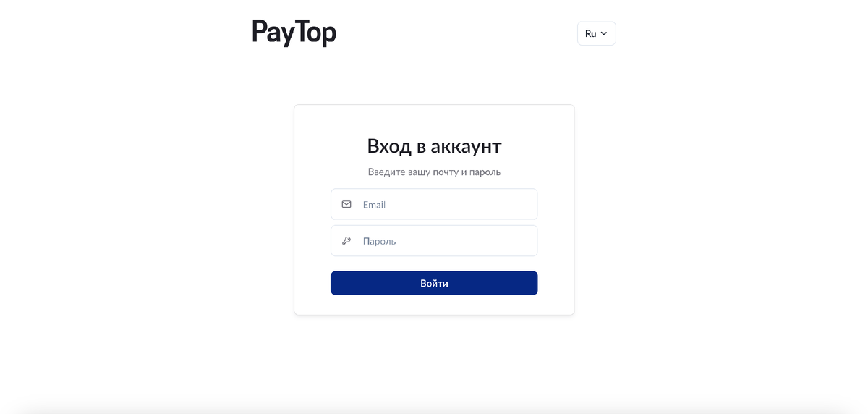Open the Ru language dropdown
The height and width of the screenshot is (414, 868).
click(x=597, y=33)
